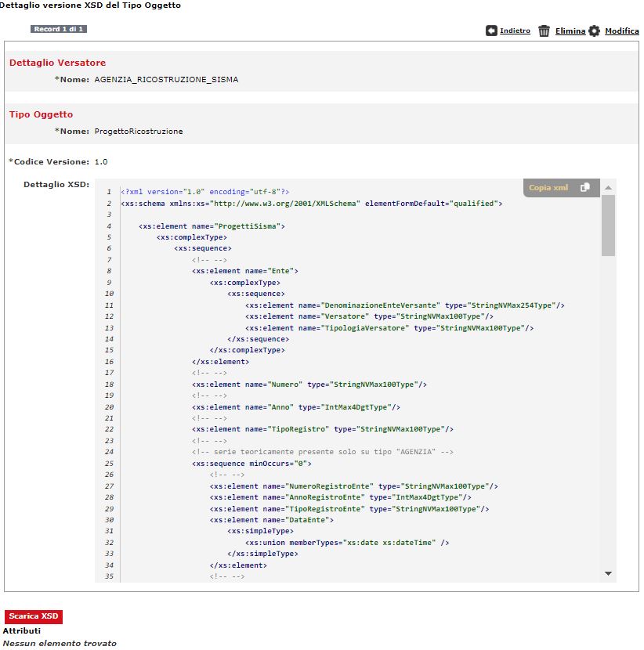Open the Elimina link

(x=570, y=31)
